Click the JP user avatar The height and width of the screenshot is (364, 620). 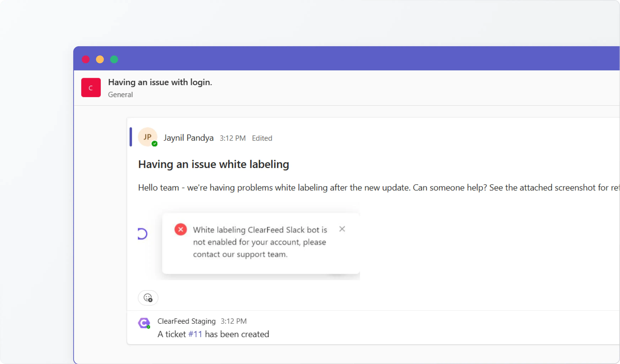coord(147,137)
